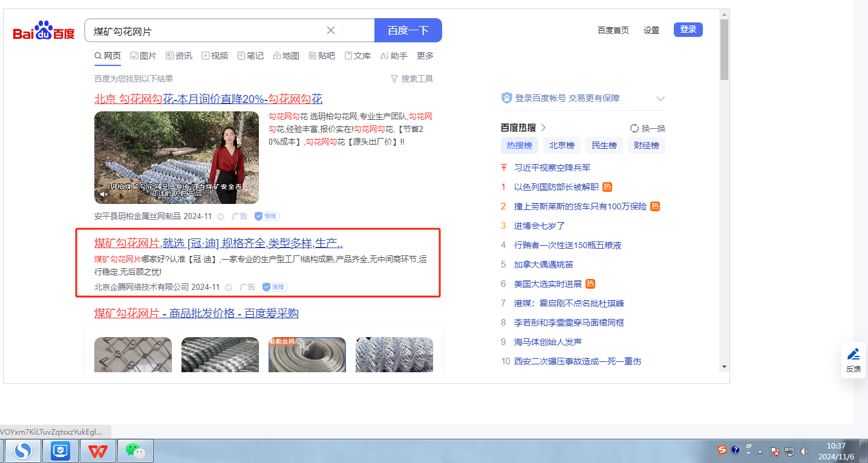Click the 保障 badge on 安平县玥柏 result

(267, 216)
